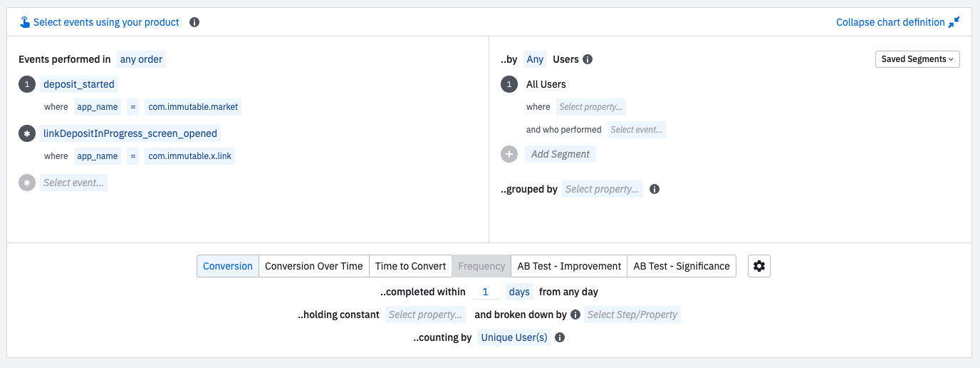Toggle the 'Any' users selector
980x368 pixels.
tap(535, 59)
